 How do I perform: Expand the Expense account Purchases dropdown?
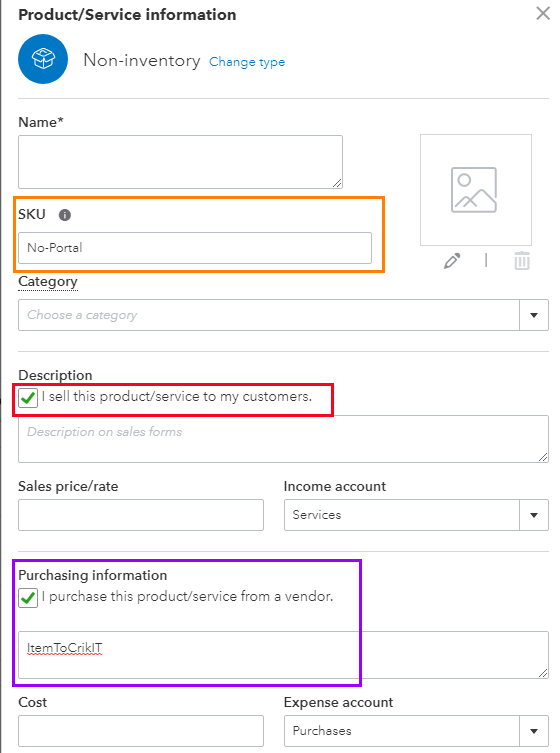coord(534,731)
